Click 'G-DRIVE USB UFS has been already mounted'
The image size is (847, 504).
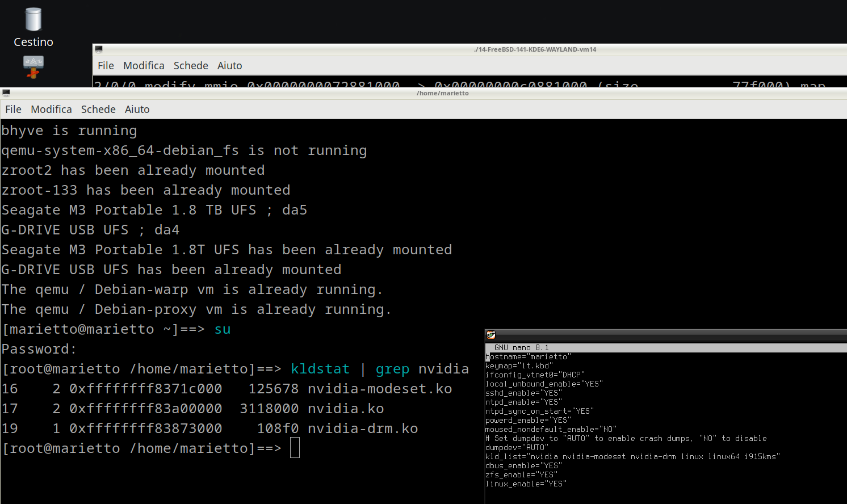[x=171, y=270]
